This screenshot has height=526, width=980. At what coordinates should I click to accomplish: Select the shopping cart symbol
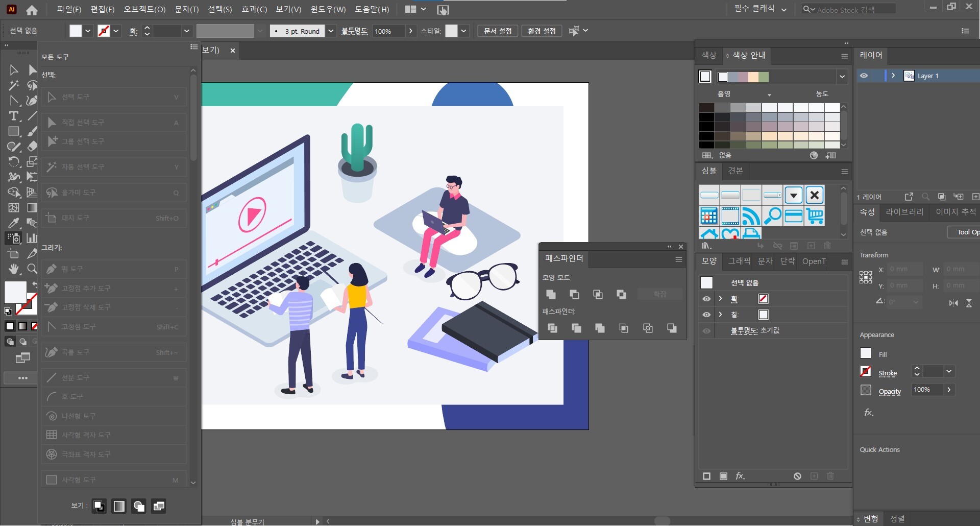(x=815, y=216)
